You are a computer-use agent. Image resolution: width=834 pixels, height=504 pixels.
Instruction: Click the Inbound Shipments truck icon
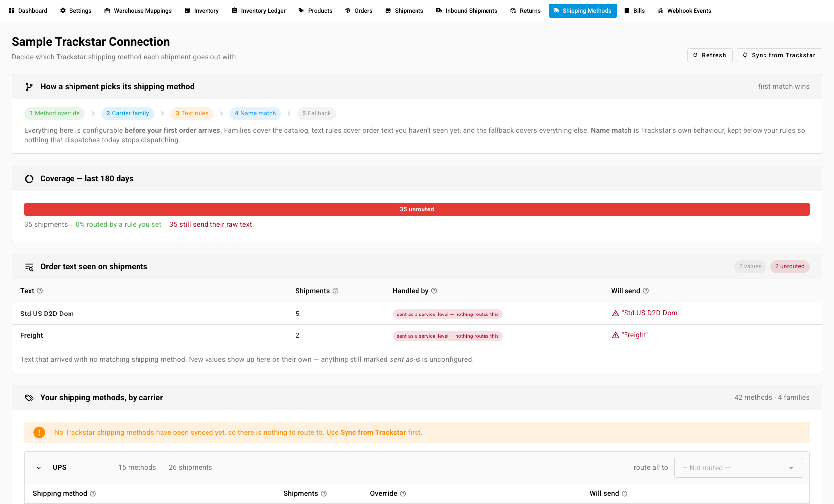pos(439,11)
